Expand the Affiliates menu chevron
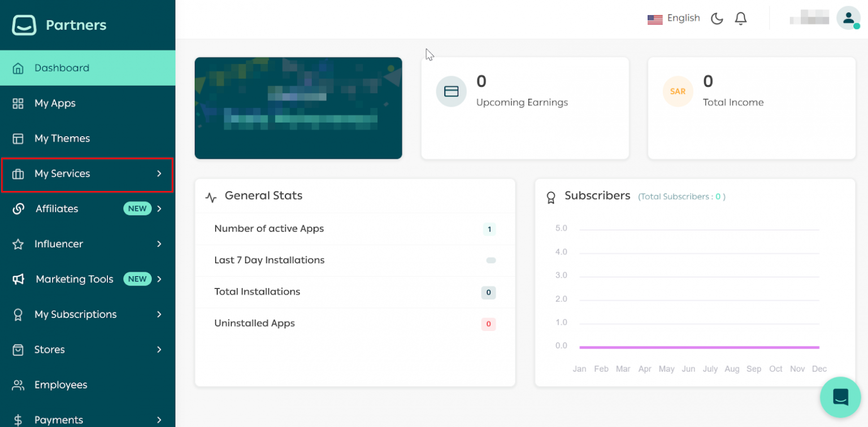This screenshot has width=868, height=427. coord(159,209)
